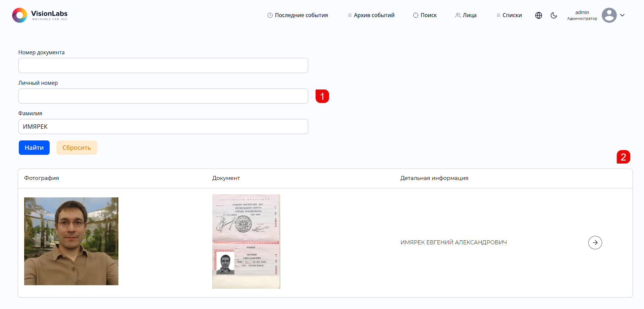Navigate to the Лица section
Image resolution: width=644 pixels, height=309 pixels.
[x=466, y=15]
